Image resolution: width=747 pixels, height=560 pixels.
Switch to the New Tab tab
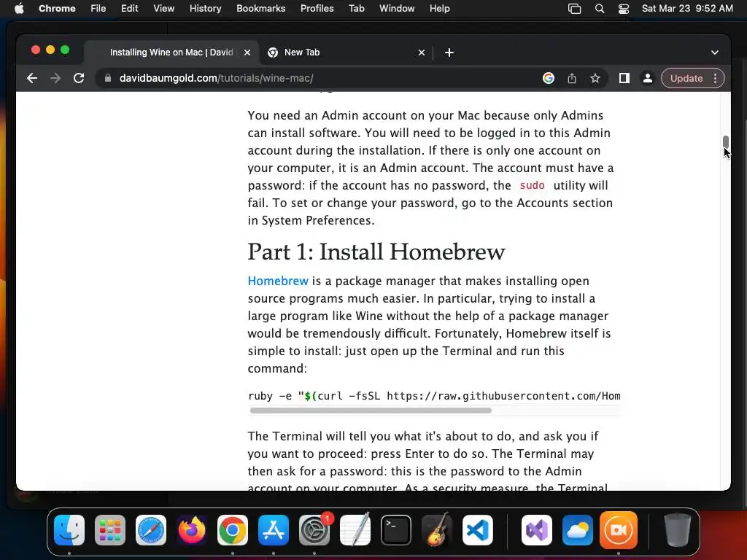(347, 52)
